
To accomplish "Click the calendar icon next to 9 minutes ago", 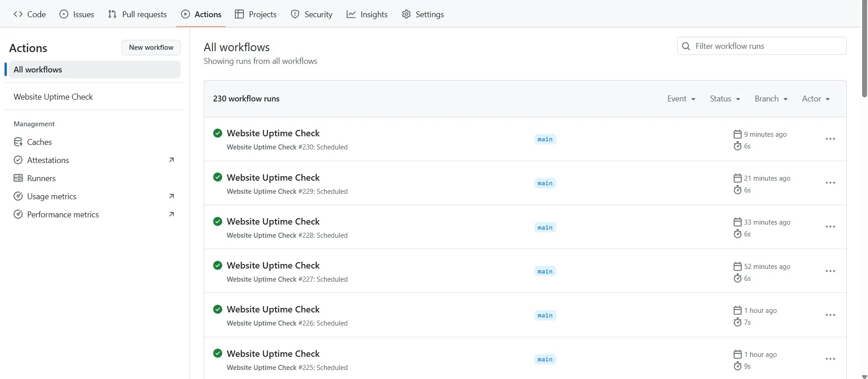I will click(737, 134).
